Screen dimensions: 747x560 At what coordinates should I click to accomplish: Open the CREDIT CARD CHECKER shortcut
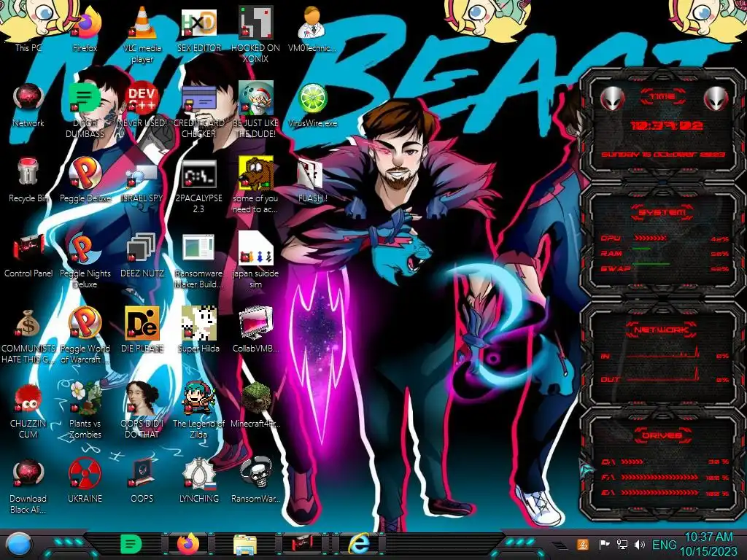point(198,111)
